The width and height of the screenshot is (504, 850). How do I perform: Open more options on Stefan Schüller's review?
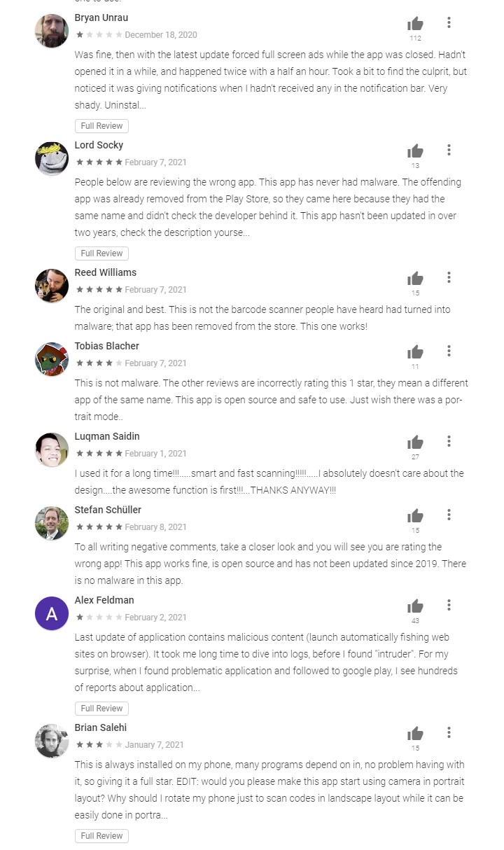pyautogui.click(x=449, y=515)
